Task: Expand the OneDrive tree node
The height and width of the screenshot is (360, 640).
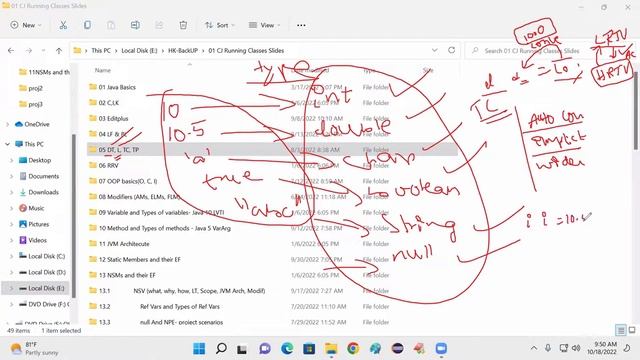Action: click(8, 124)
